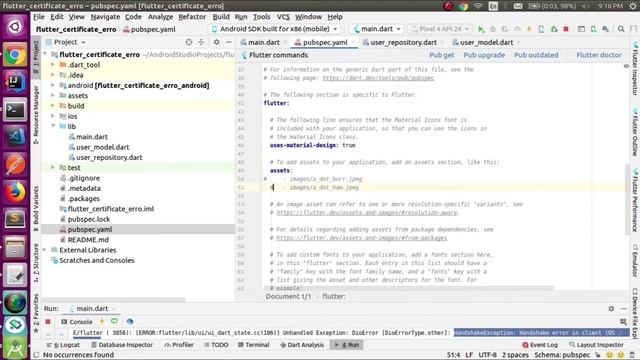Stop the running app with red square

click(x=566, y=29)
